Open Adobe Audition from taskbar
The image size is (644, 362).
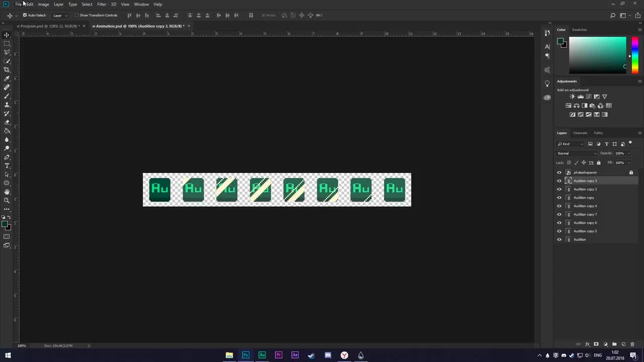pos(262,355)
